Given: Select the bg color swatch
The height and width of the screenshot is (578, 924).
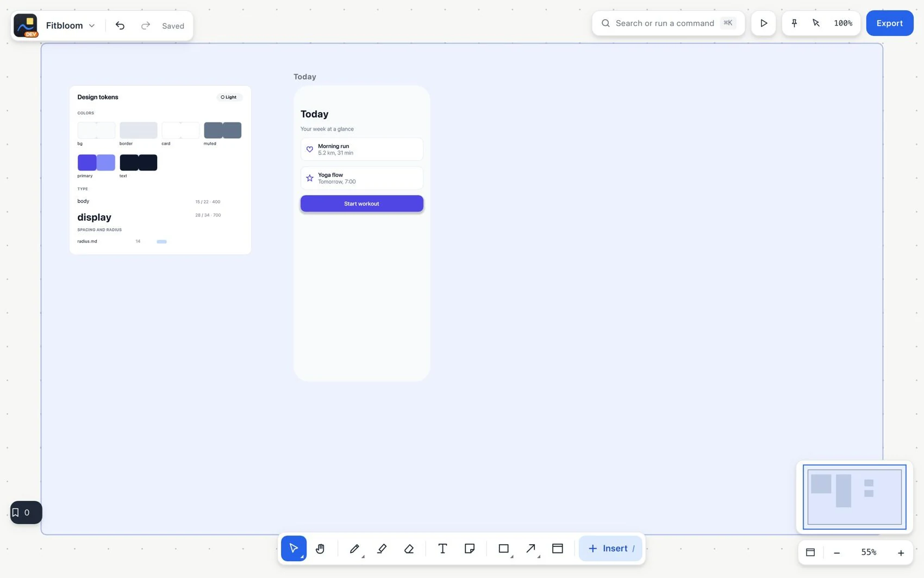Looking at the screenshot, I should click(x=96, y=130).
